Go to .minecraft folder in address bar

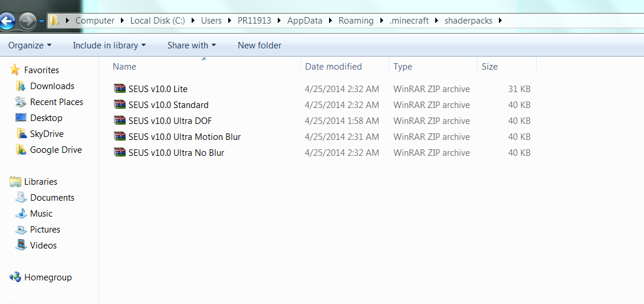409,21
